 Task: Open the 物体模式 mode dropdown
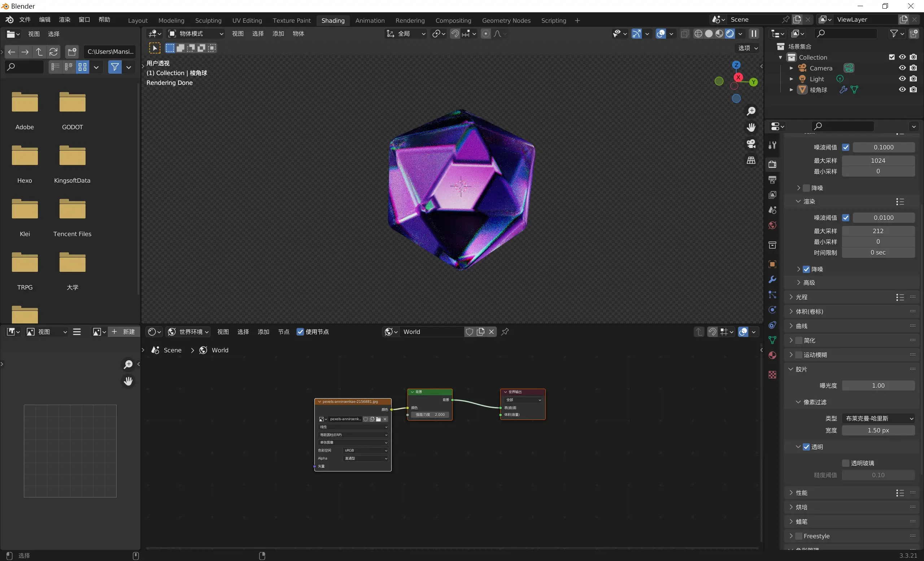tap(195, 34)
